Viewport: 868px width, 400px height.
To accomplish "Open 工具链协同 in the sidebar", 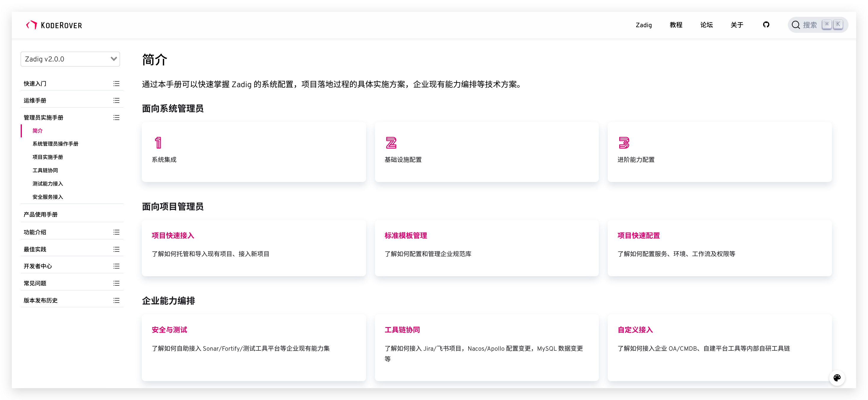I will point(45,170).
